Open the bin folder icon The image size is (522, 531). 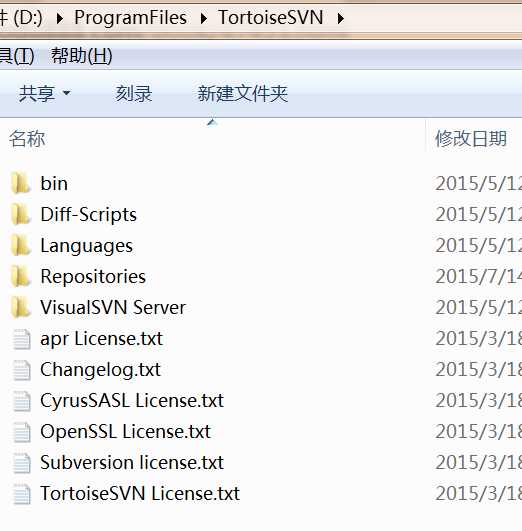[21, 183]
